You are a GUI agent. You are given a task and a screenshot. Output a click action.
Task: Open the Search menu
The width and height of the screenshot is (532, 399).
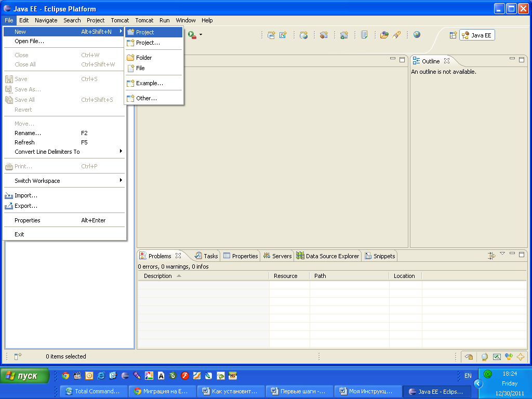72,20
